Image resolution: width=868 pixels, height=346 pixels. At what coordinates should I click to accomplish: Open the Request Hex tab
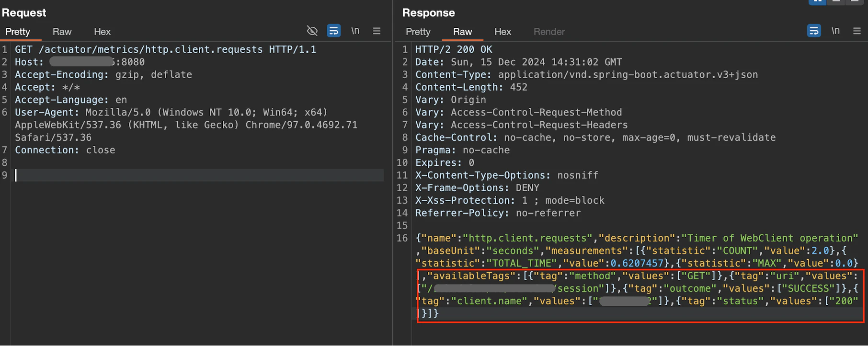tap(102, 32)
